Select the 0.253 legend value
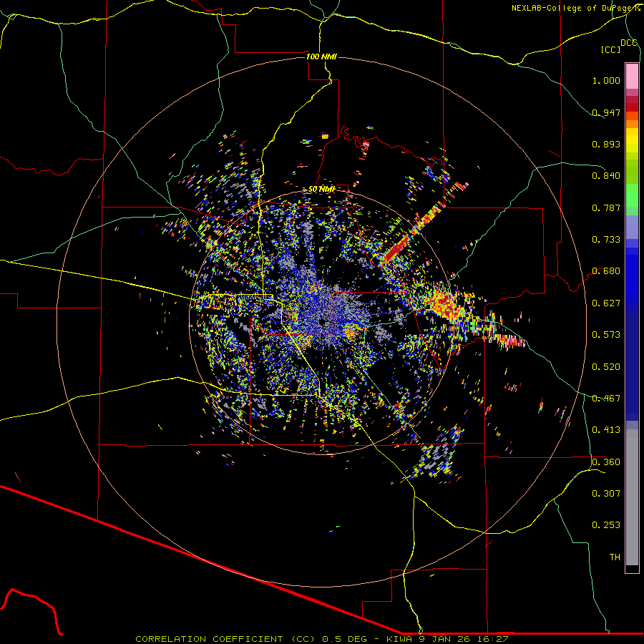The image size is (644, 644). point(606,525)
